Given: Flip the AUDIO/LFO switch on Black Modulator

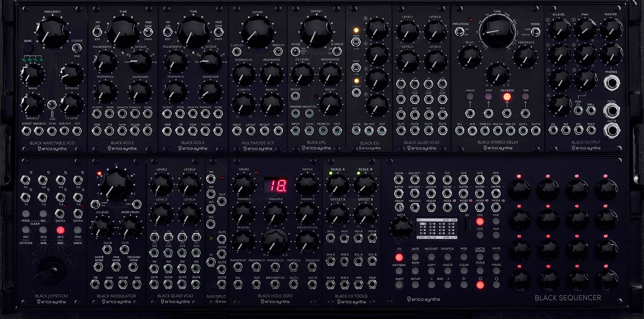Looking at the screenshot, I should pyautogui.click(x=96, y=204).
